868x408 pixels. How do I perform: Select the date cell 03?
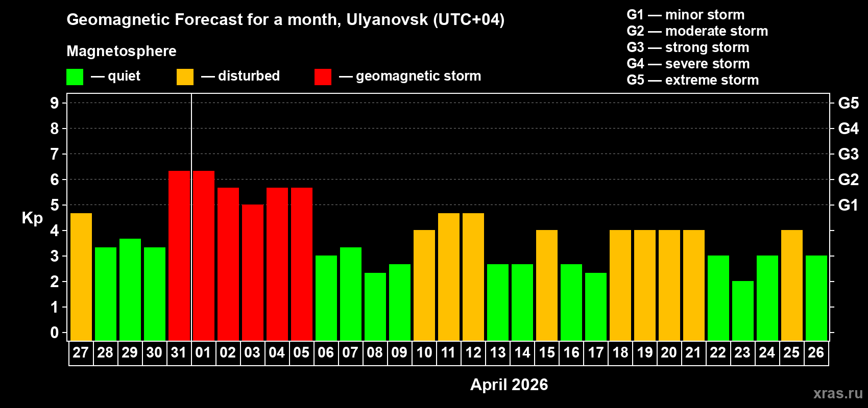[x=252, y=353]
